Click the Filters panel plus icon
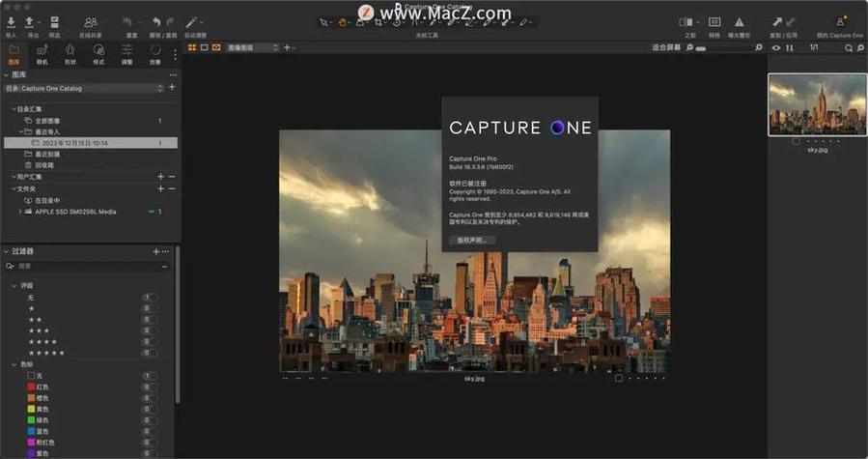The width and height of the screenshot is (868, 459). point(156,251)
